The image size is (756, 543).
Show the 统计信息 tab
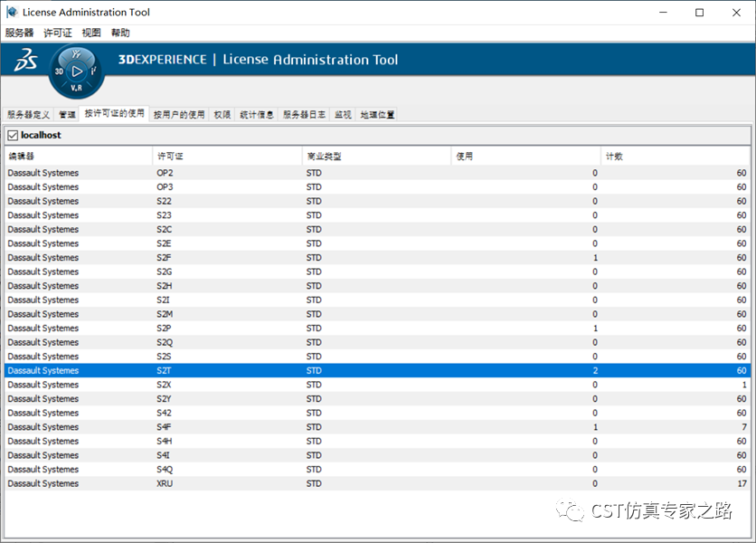(257, 114)
